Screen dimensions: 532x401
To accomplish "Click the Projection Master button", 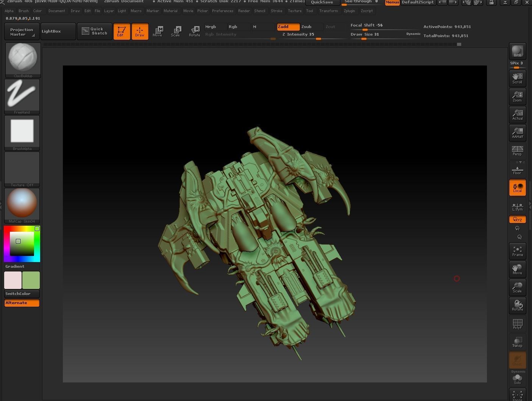I will (22, 31).
